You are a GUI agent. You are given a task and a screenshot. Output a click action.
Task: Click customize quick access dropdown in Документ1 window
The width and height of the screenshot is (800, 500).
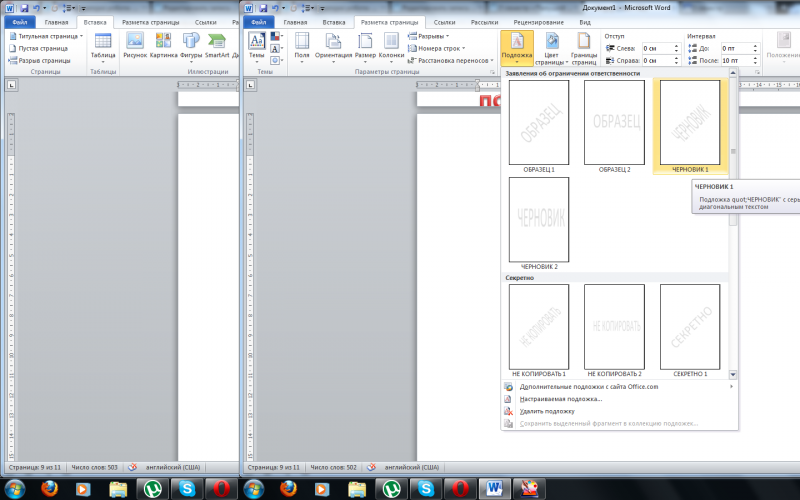click(x=322, y=8)
